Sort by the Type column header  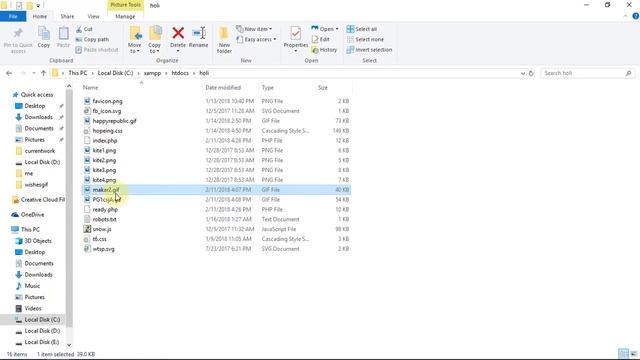287,88
